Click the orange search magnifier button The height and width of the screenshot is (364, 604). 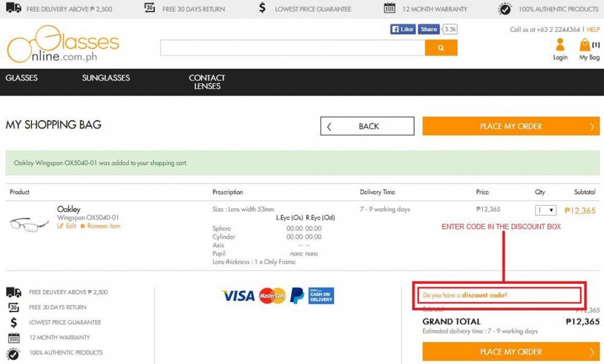[x=441, y=48]
